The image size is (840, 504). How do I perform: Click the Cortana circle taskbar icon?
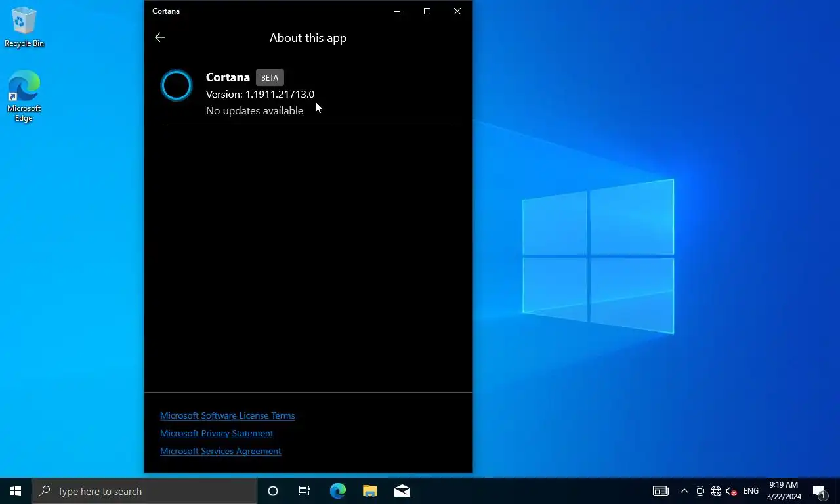pos(273,491)
